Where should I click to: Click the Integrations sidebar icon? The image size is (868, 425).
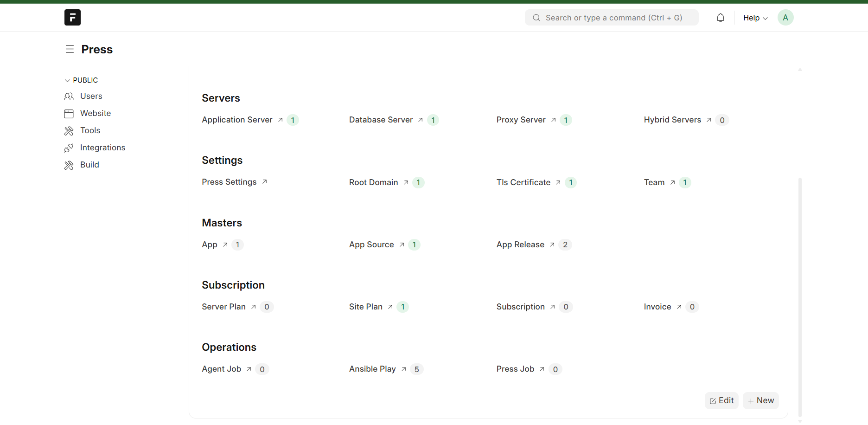(69, 148)
